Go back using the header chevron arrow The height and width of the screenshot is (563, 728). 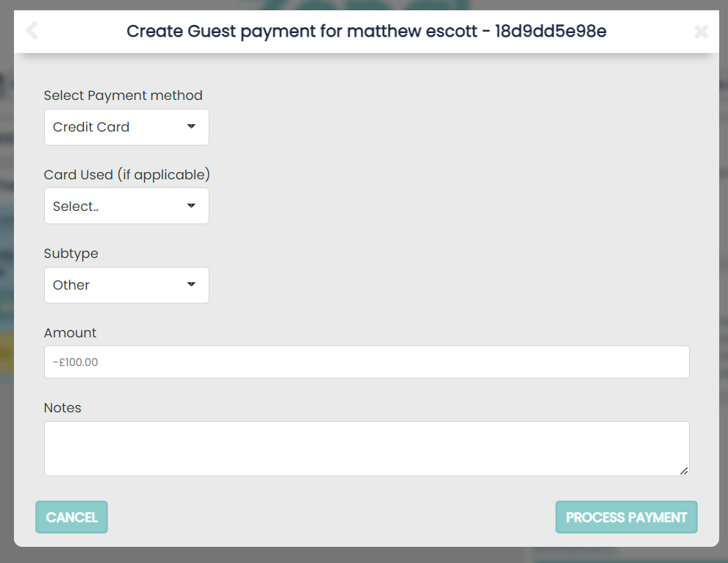pyautogui.click(x=32, y=31)
